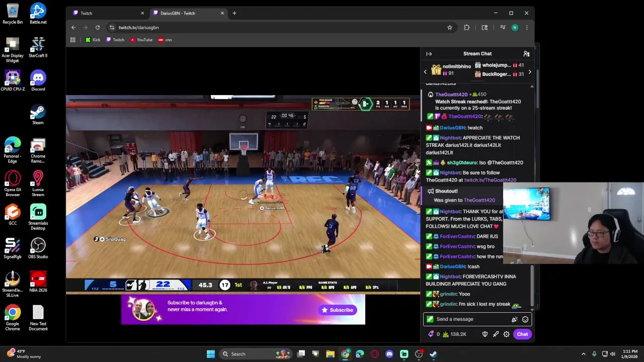Open the Twitch bookmark
This screenshot has height=362, width=644.
pos(115,40)
